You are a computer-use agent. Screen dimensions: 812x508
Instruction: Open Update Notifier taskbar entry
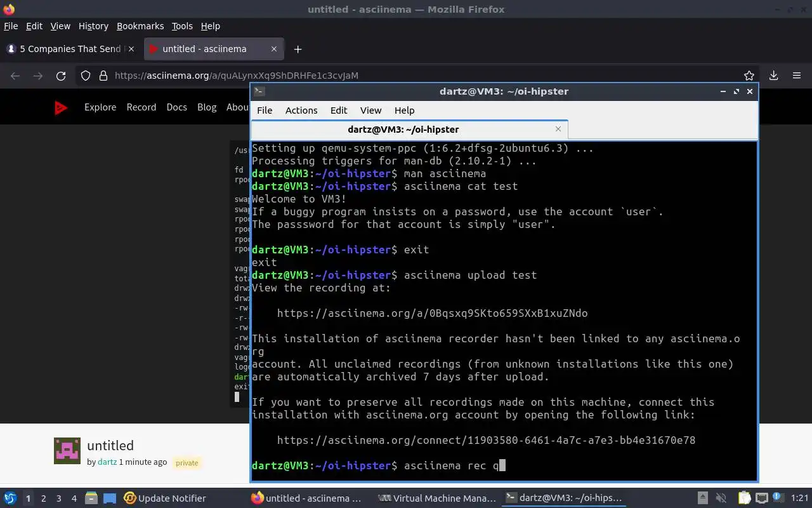(165, 498)
